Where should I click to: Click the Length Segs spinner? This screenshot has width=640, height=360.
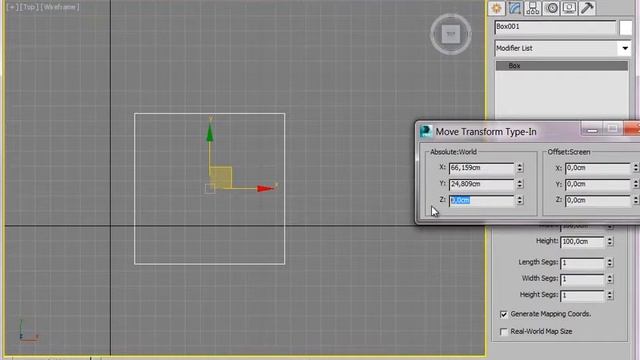point(610,263)
